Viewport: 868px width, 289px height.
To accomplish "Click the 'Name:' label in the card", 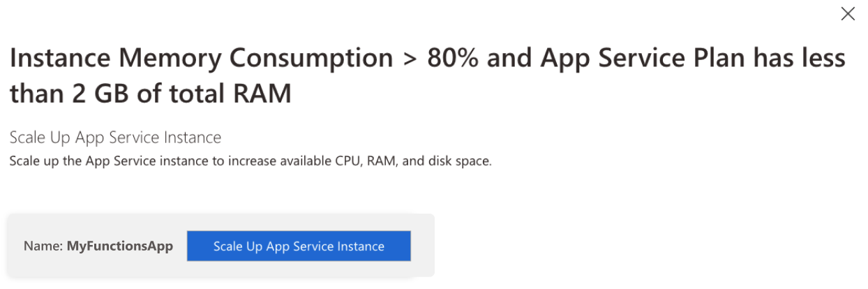I will click(x=43, y=246).
